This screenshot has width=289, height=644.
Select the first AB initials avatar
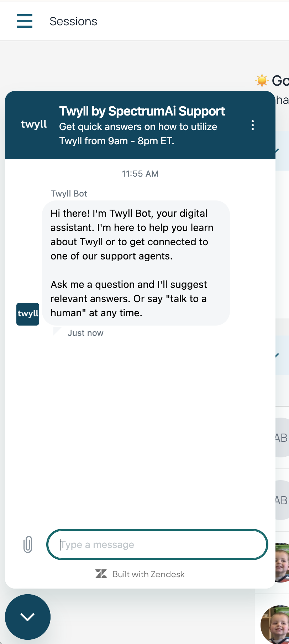(x=282, y=438)
